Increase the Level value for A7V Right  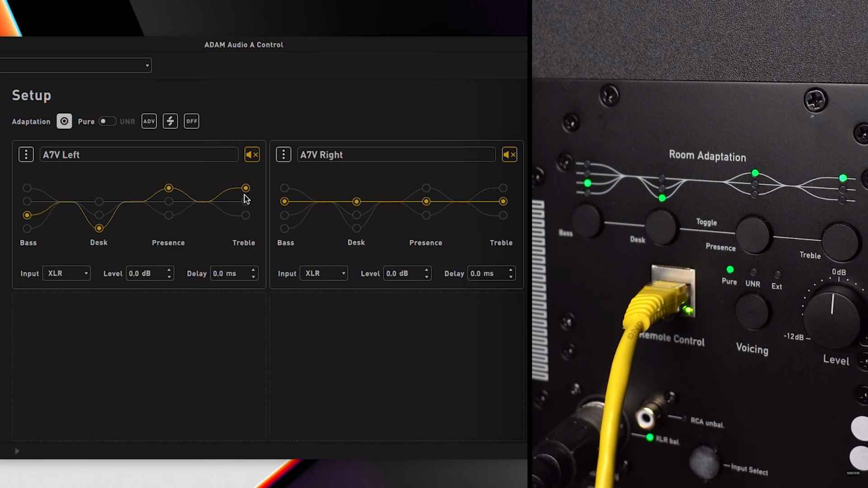click(426, 270)
